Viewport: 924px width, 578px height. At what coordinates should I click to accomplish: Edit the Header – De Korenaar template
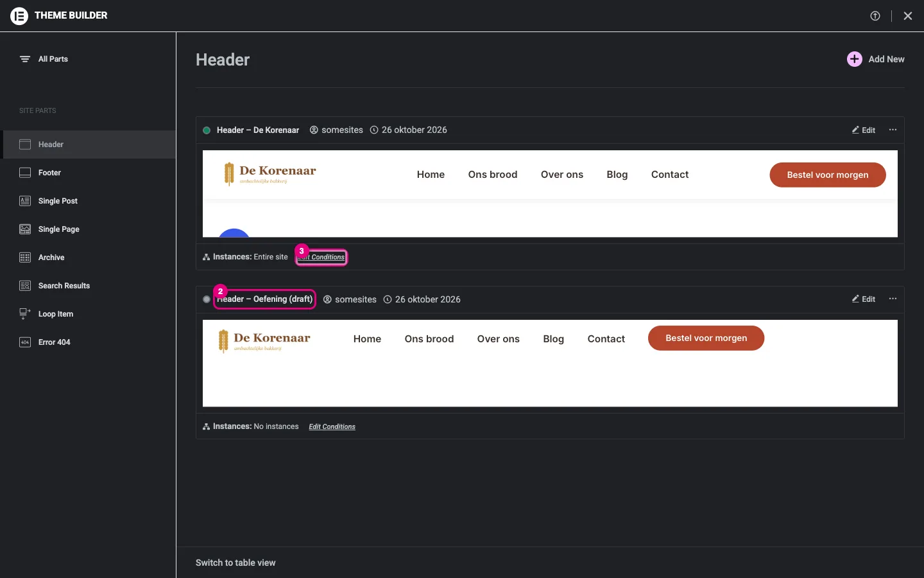864,130
